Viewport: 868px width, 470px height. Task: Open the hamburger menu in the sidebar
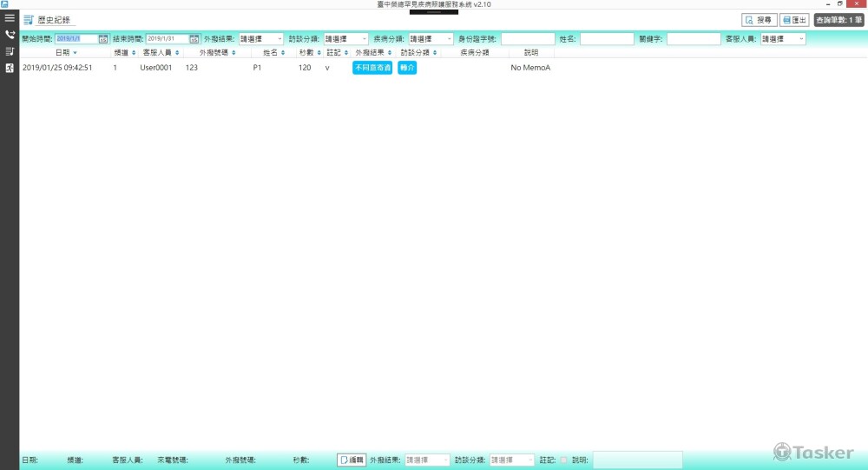click(x=10, y=17)
